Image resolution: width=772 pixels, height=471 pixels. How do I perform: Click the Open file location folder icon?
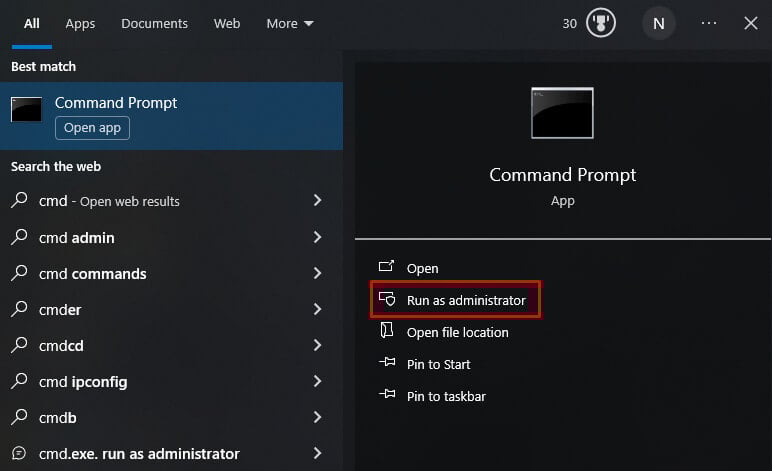pos(386,332)
